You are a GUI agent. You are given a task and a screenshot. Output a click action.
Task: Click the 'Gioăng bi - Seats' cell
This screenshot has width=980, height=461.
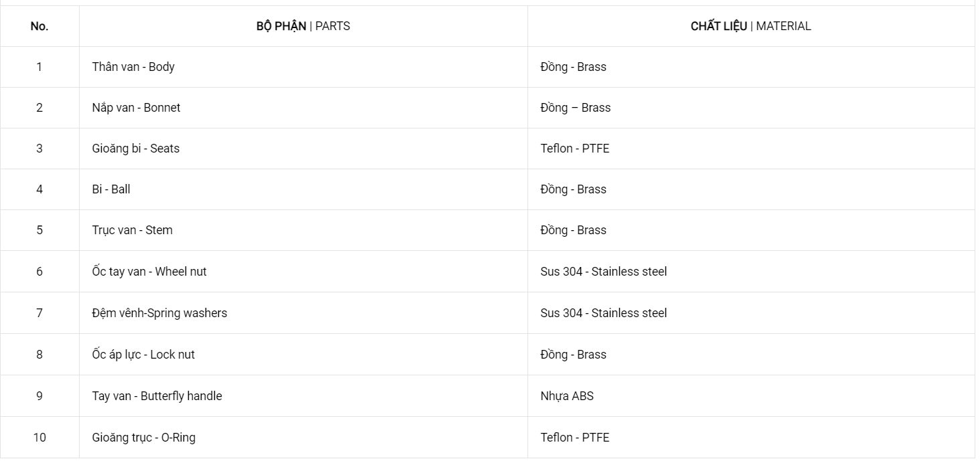(303, 149)
